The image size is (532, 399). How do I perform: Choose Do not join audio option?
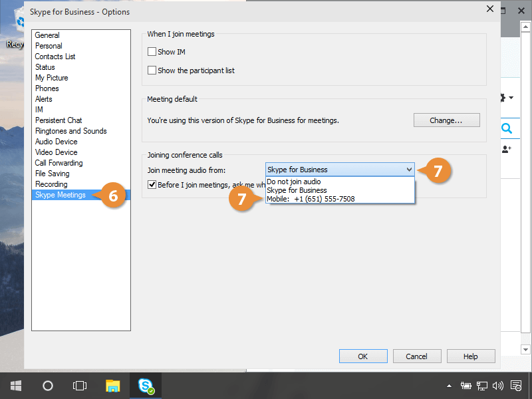coord(294,182)
